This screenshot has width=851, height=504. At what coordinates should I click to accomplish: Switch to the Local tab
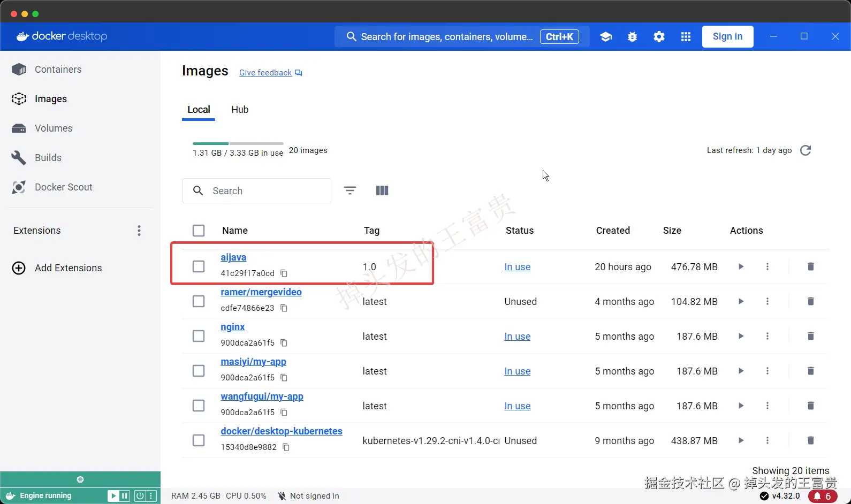(199, 110)
